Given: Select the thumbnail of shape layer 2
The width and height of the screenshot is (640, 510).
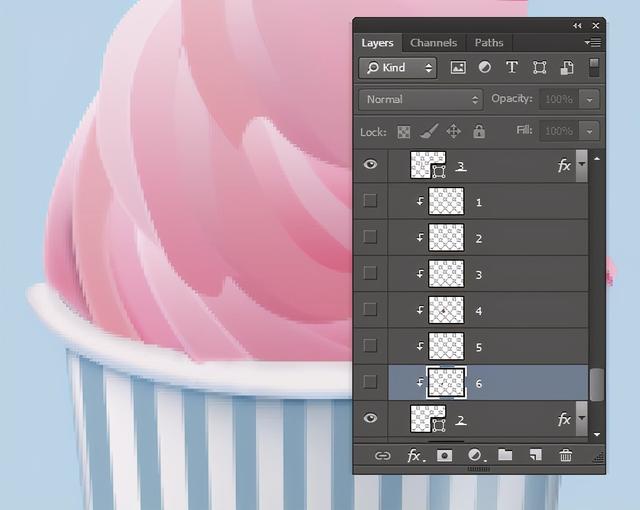Looking at the screenshot, I should pos(428,419).
